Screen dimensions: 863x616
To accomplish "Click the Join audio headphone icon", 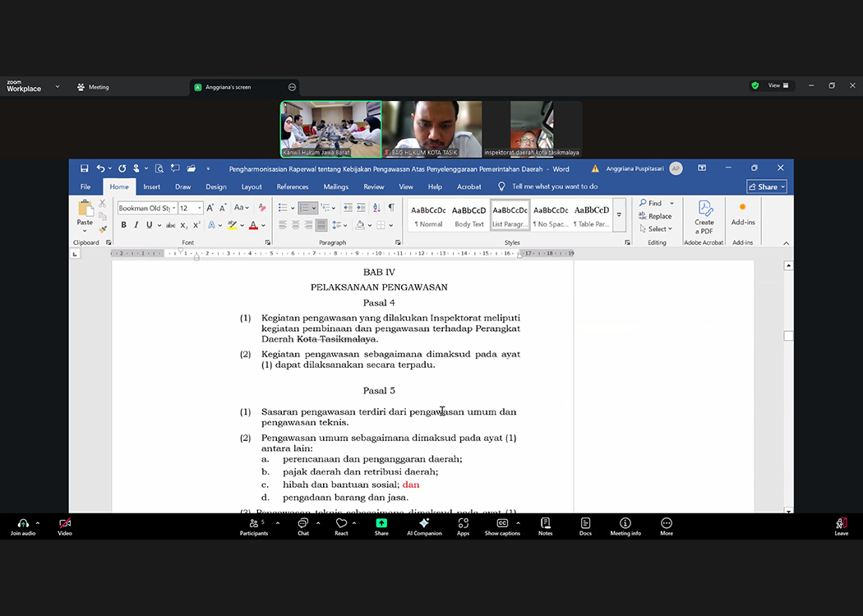I will (23, 523).
